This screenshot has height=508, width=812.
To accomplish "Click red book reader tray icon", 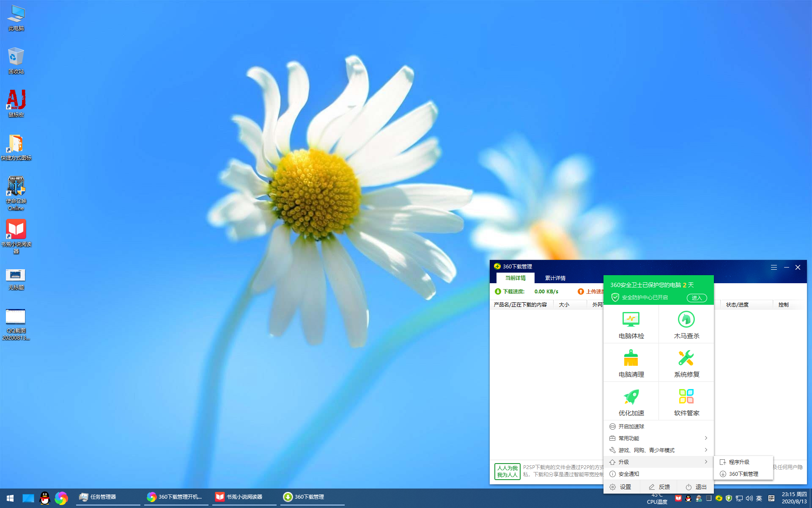I will [x=678, y=498].
